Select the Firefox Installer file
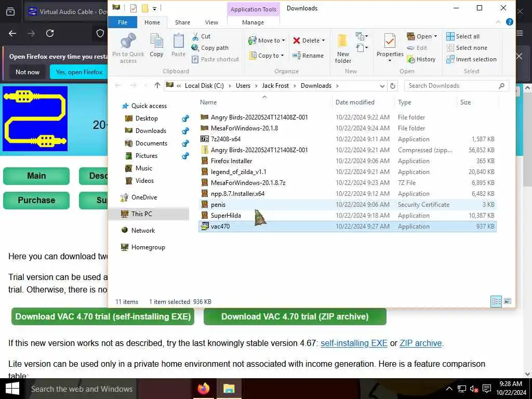 348,161
